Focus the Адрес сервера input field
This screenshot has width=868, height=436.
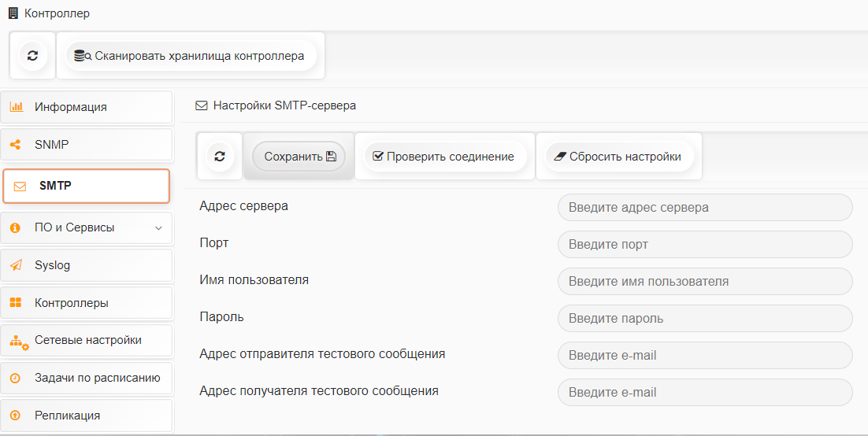click(705, 208)
